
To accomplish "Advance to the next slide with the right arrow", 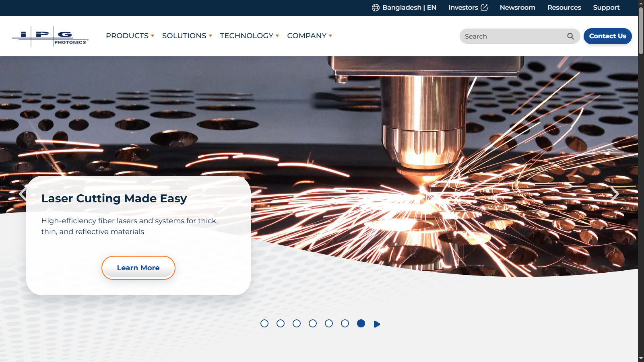I will (614, 194).
